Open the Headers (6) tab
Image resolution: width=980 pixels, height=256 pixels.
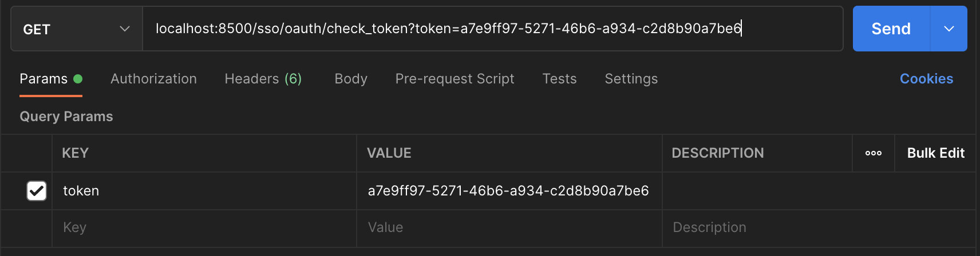tap(263, 79)
